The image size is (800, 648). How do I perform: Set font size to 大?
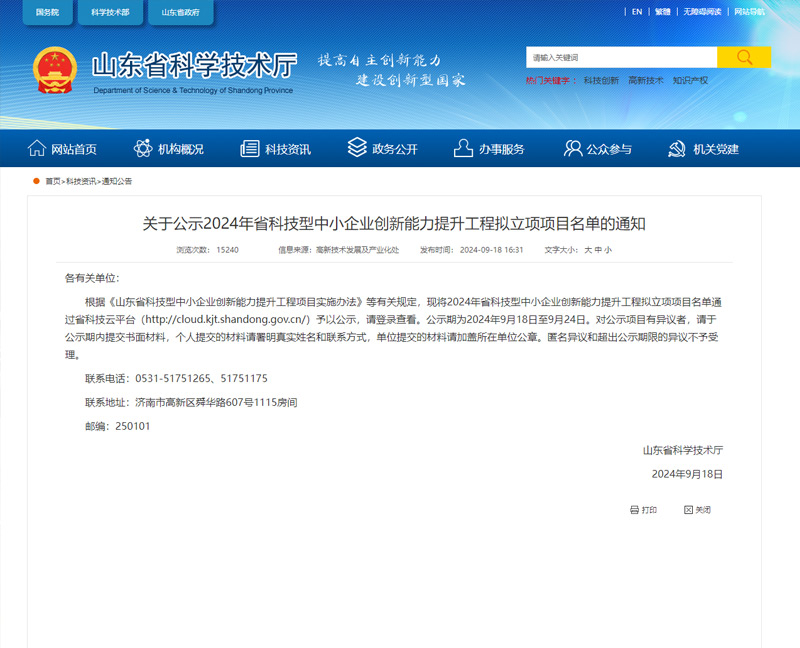point(588,250)
